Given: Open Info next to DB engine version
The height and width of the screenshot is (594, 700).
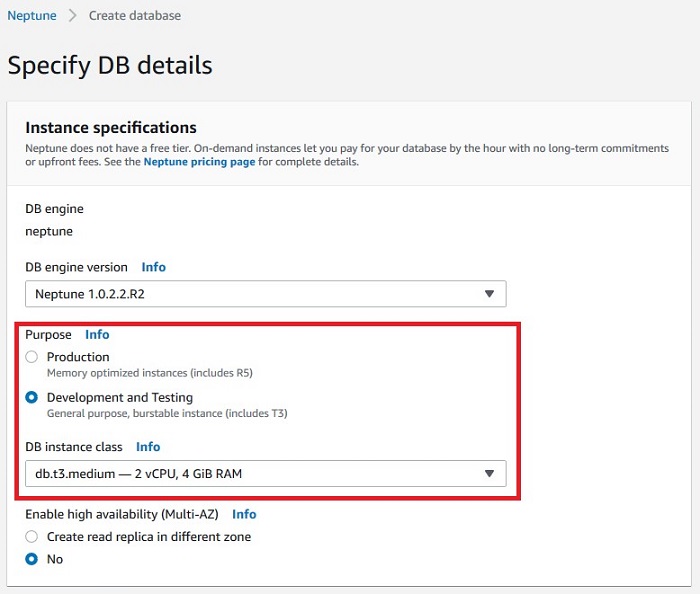Looking at the screenshot, I should point(154,267).
